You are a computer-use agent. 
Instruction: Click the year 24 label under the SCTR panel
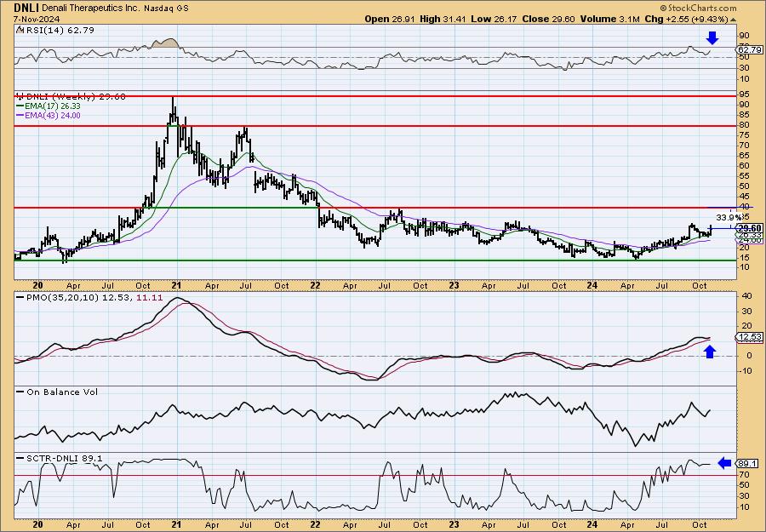pyautogui.click(x=592, y=524)
